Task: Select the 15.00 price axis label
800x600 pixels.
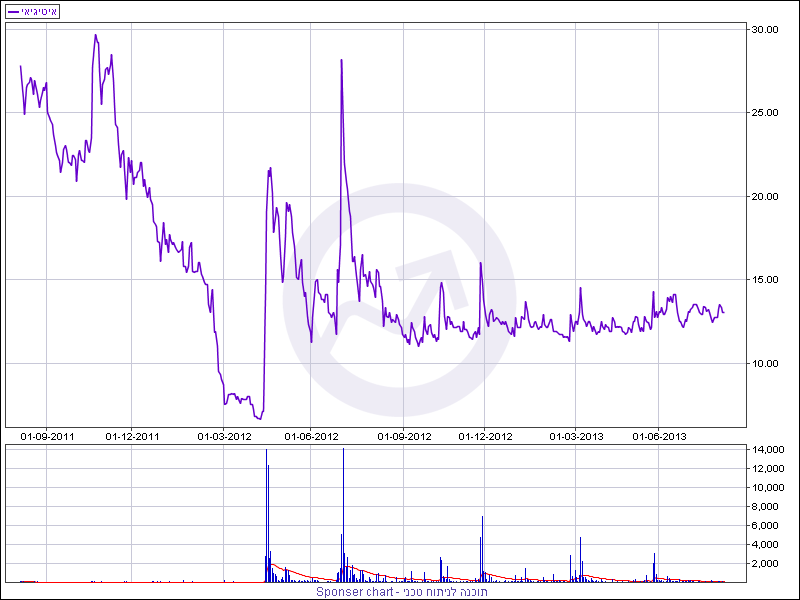Action: (765, 280)
